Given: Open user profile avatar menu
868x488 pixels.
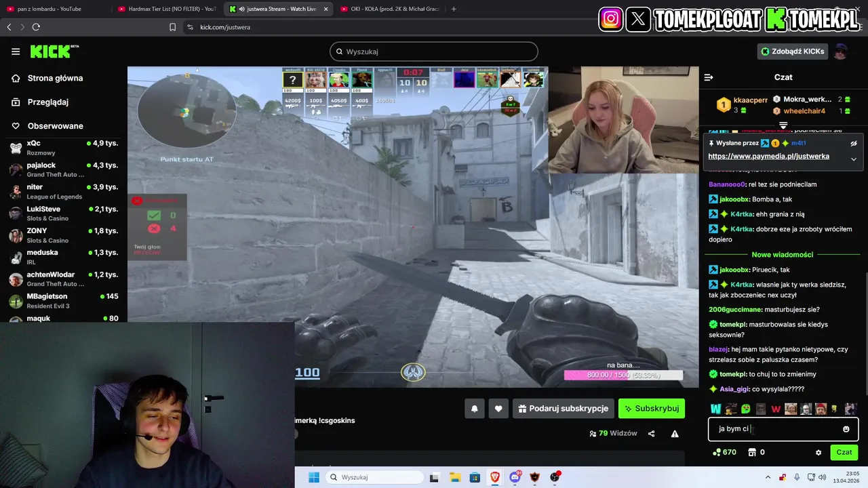Looking at the screenshot, I should tap(841, 52).
